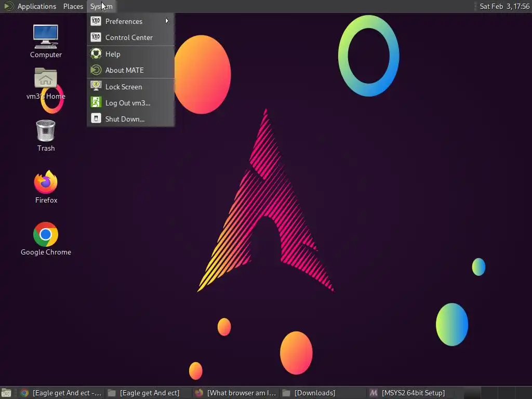The image size is (532, 399).
Task: Switch to What browser am I... window
Action: click(x=236, y=393)
